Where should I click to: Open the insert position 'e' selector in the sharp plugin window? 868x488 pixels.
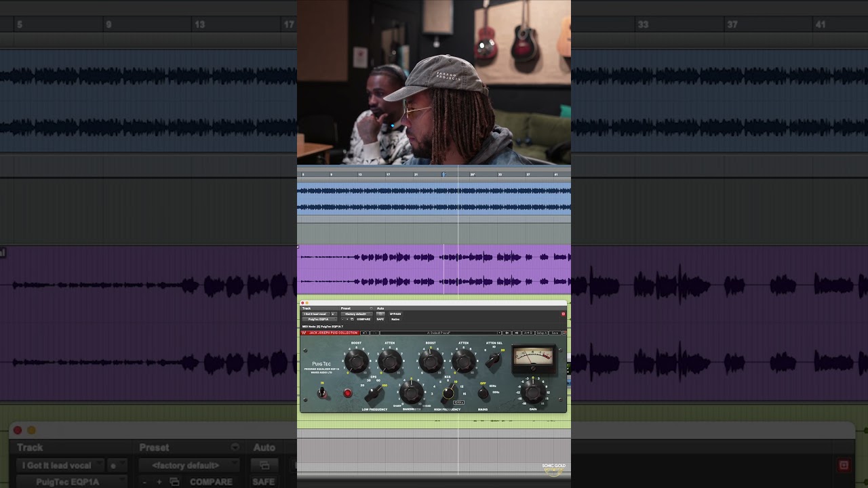(334, 314)
